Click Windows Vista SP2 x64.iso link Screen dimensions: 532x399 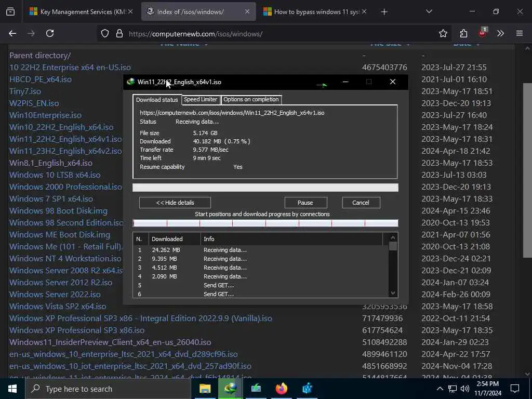point(58,307)
